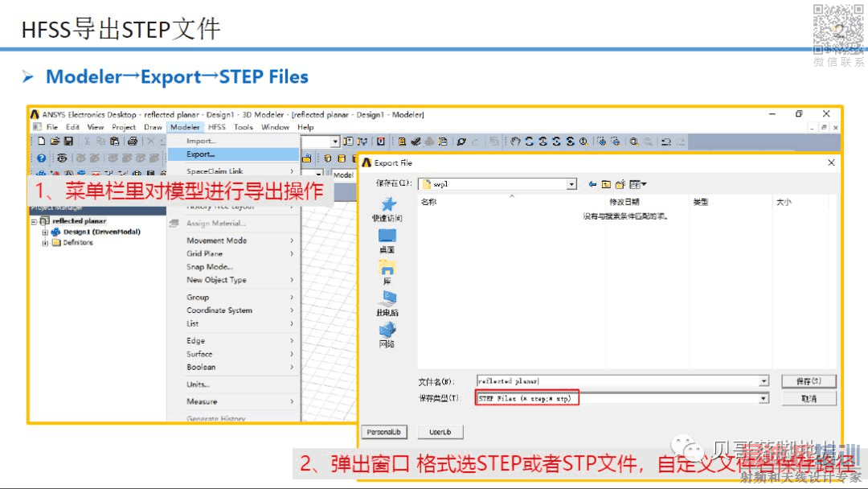Select the Definitions folder in project tree
This screenshot has width=868, height=489.
coord(78,243)
